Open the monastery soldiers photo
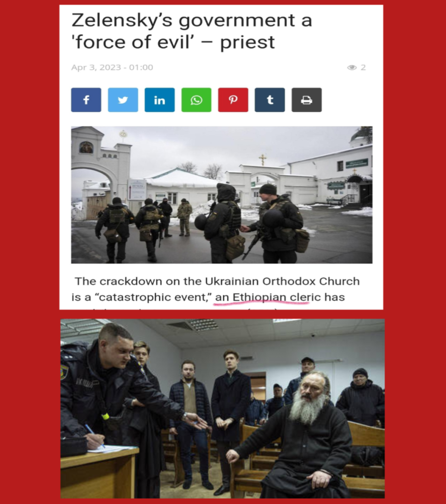This screenshot has height=504, width=446. (222, 195)
